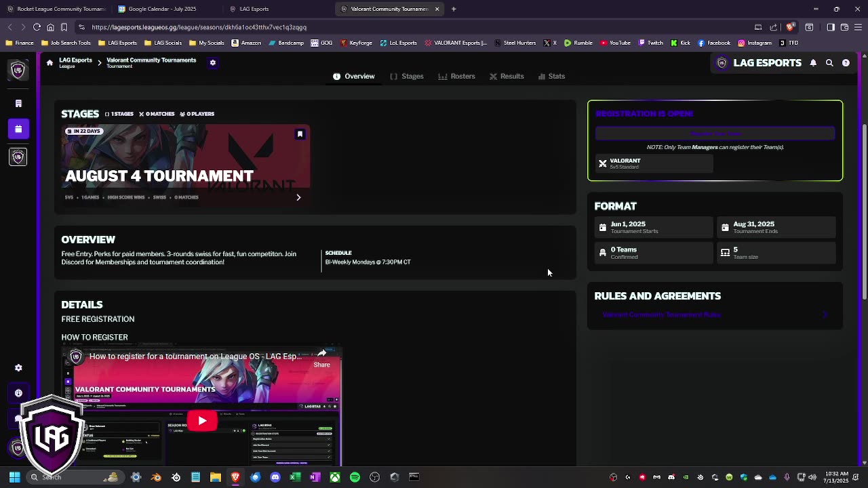Open tournament settings gear next to breadcrumb
The width and height of the screenshot is (868, 488).
pyautogui.click(x=213, y=62)
